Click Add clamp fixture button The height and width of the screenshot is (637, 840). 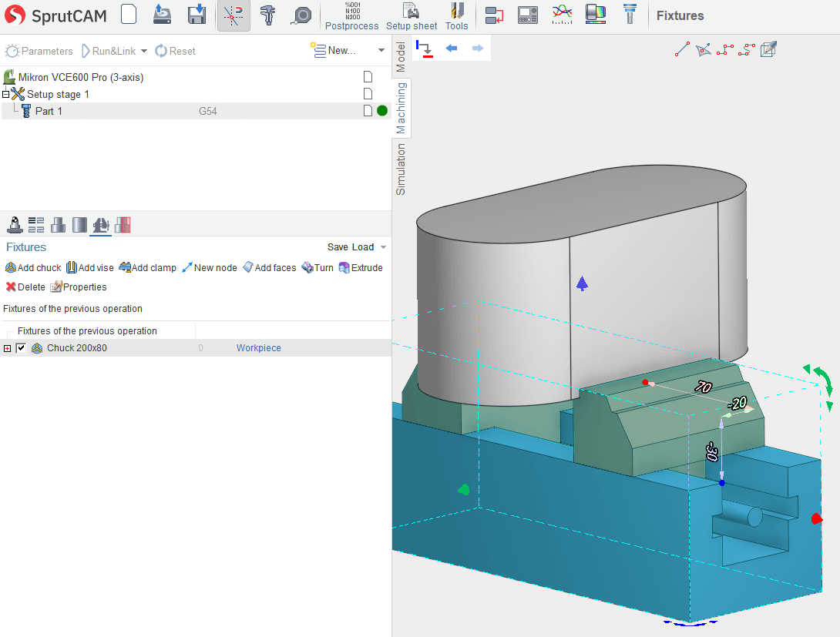pos(148,268)
